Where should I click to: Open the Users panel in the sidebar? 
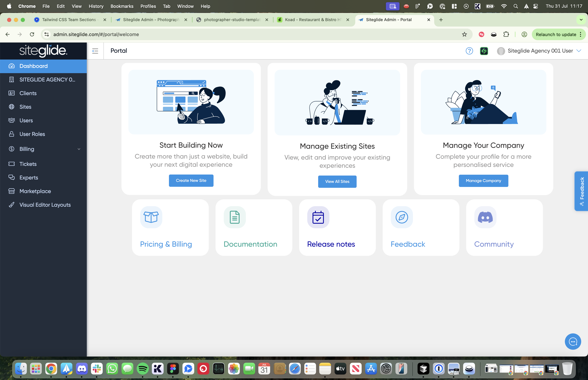coord(26,120)
